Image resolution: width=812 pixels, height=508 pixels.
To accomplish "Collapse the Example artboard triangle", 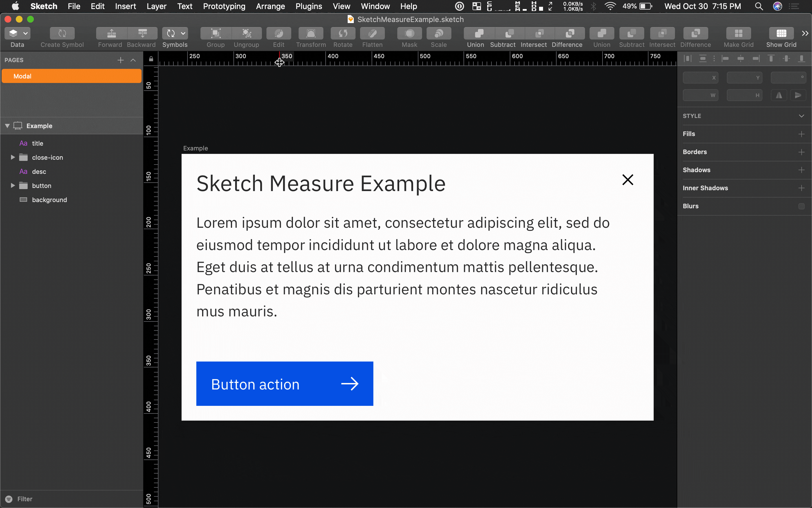I will point(7,126).
